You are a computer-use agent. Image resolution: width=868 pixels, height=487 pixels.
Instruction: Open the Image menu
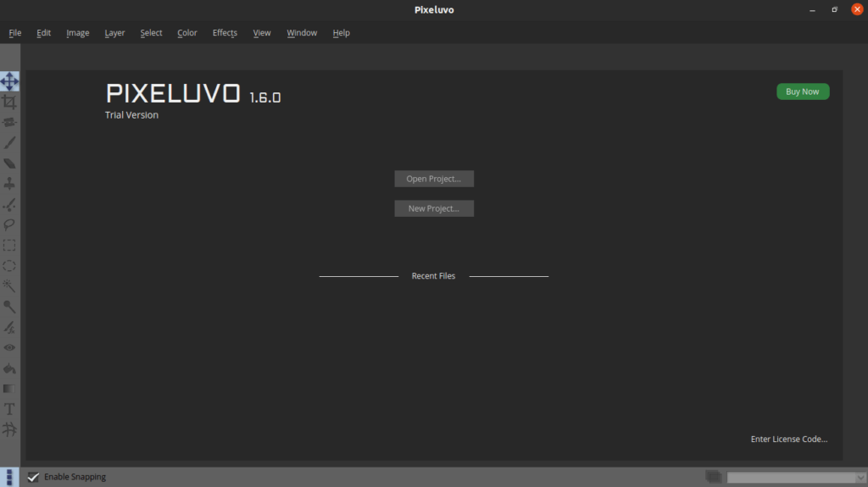coord(77,33)
